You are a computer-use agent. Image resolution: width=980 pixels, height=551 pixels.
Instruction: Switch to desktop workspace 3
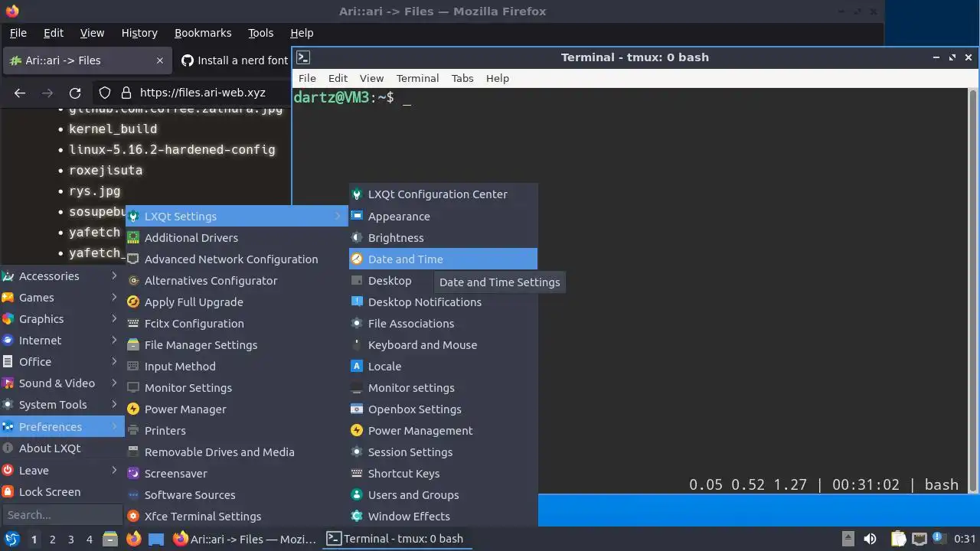tap(71, 539)
